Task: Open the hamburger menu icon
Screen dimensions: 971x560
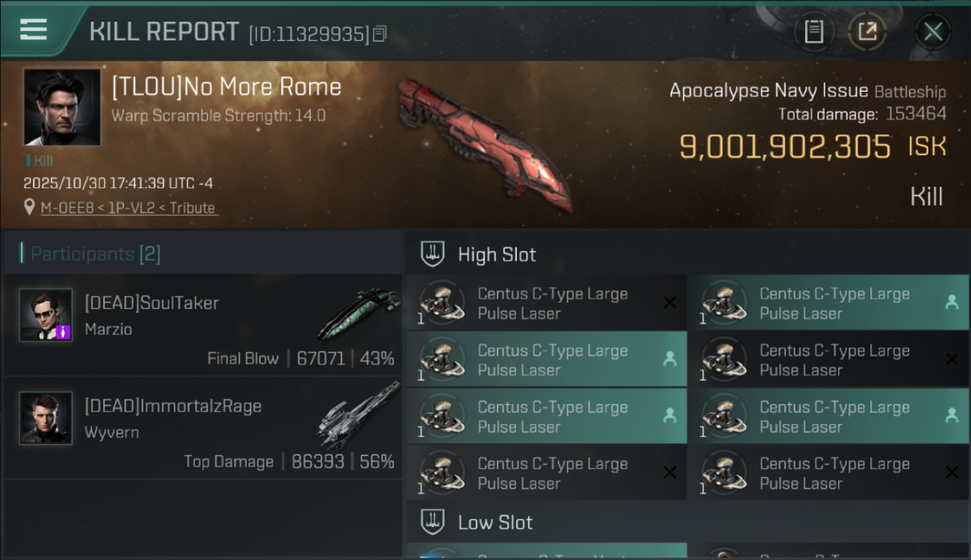Action: pyautogui.click(x=34, y=30)
